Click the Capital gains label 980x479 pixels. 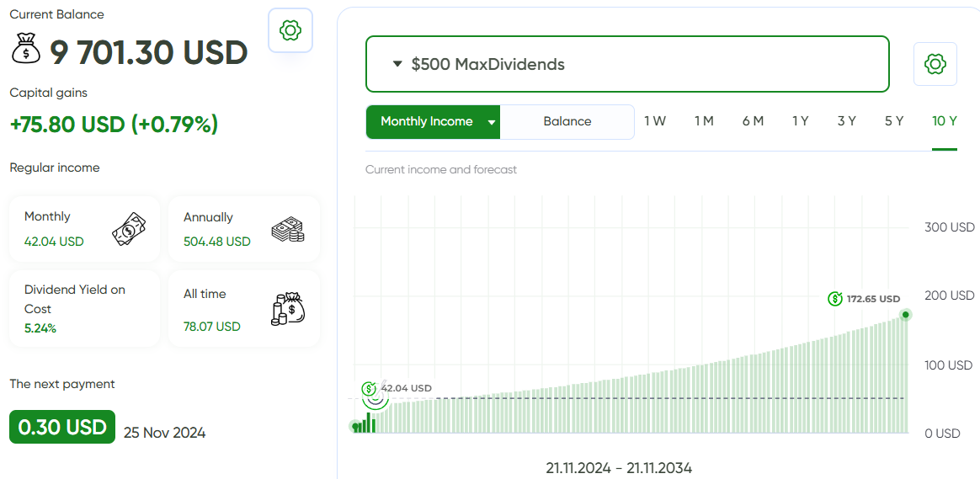click(48, 93)
